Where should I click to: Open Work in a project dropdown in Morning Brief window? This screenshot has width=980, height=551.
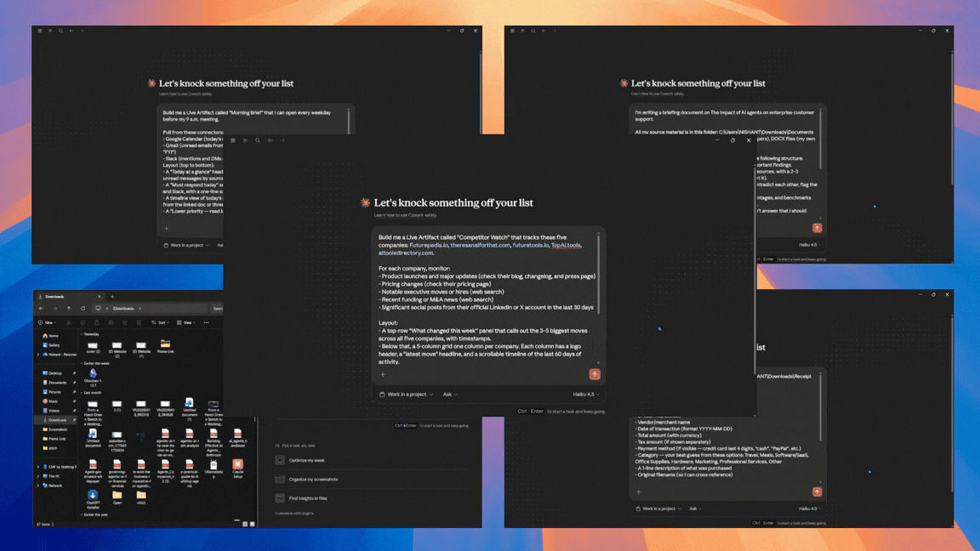[186, 245]
